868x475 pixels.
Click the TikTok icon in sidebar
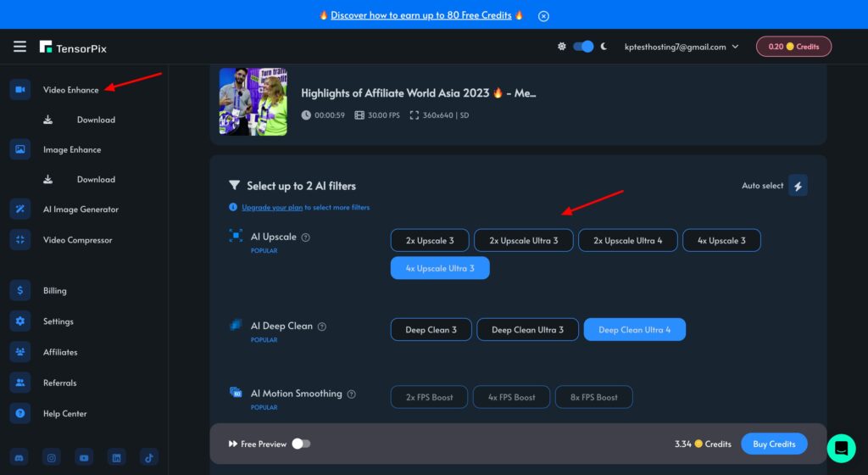pos(148,458)
